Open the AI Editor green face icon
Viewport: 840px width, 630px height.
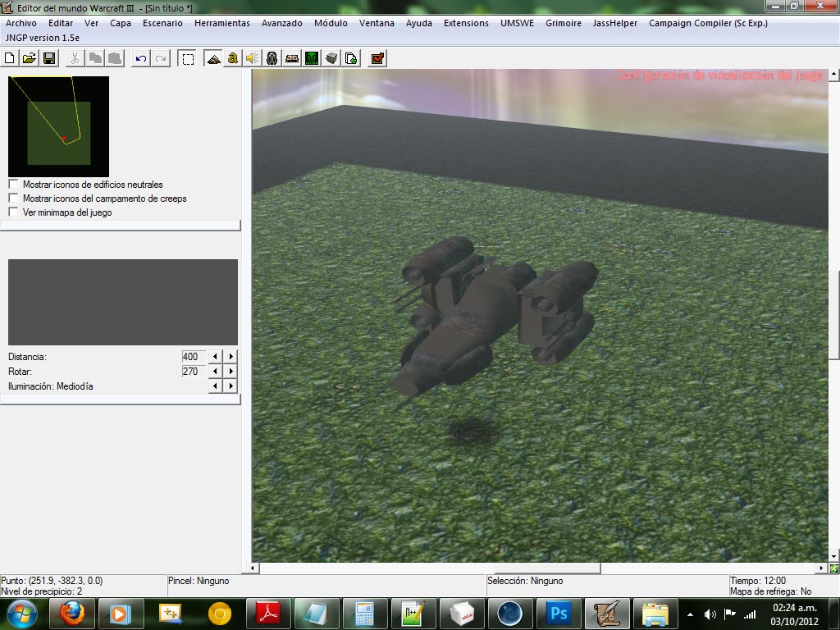312,58
